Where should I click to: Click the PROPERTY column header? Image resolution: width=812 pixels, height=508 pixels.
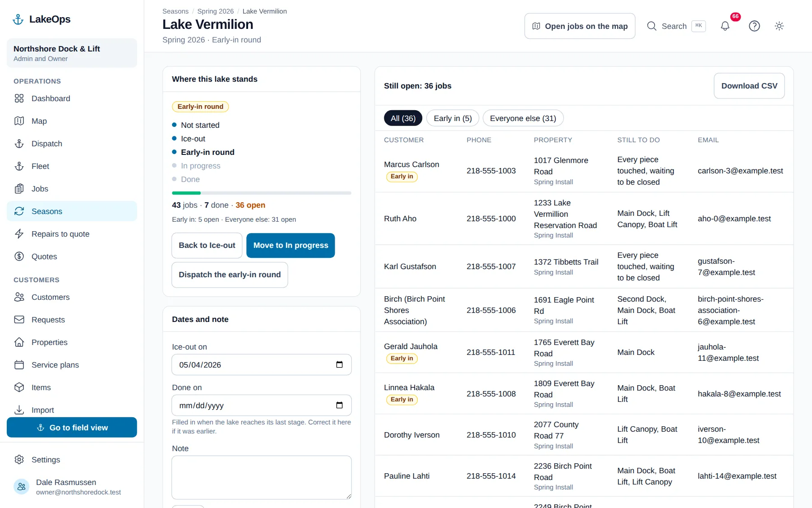(x=553, y=140)
